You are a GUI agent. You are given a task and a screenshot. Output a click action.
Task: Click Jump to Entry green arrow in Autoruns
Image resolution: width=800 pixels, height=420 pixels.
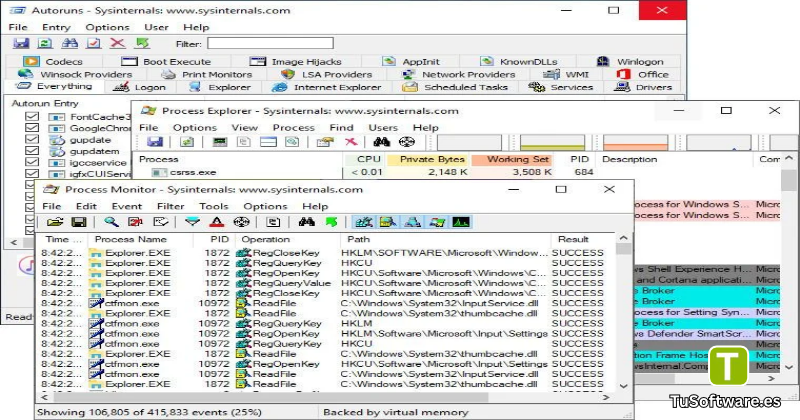coord(142,43)
